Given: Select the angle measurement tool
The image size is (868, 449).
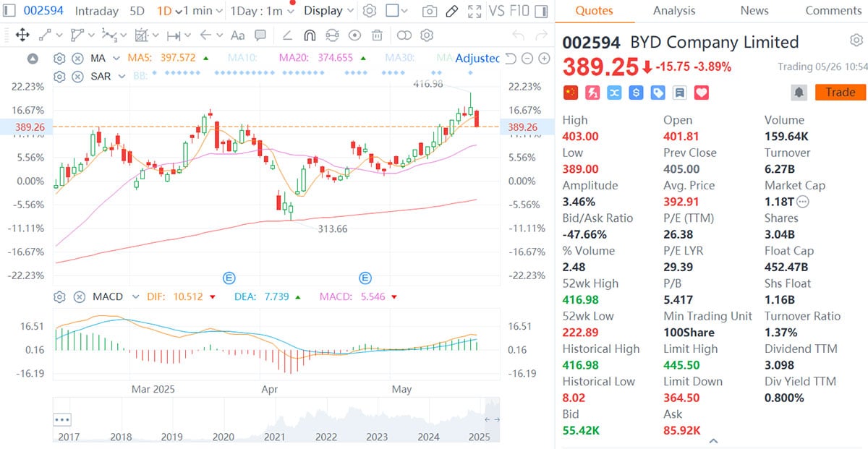Looking at the screenshot, I should pyautogui.click(x=289, y=35).
